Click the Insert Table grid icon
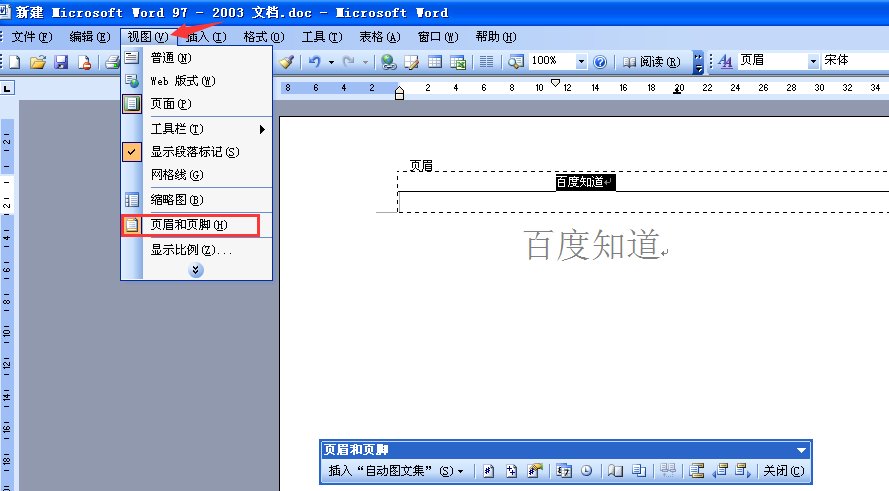Screen dimensions: 889x491 pos(435,61)
